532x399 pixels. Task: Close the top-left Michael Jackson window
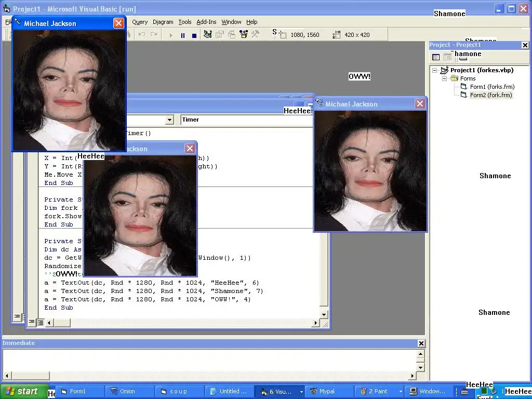[x=118, y=23]
